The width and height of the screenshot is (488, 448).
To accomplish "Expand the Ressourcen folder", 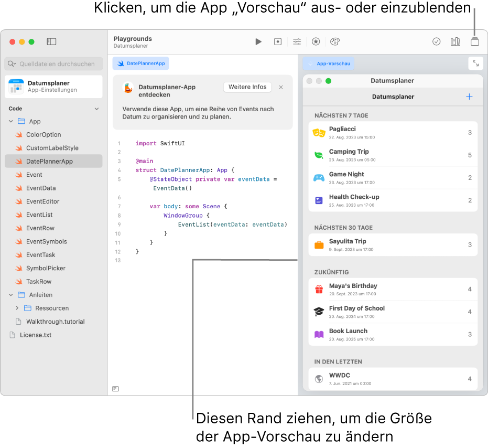I will click(x=17, y=308).
